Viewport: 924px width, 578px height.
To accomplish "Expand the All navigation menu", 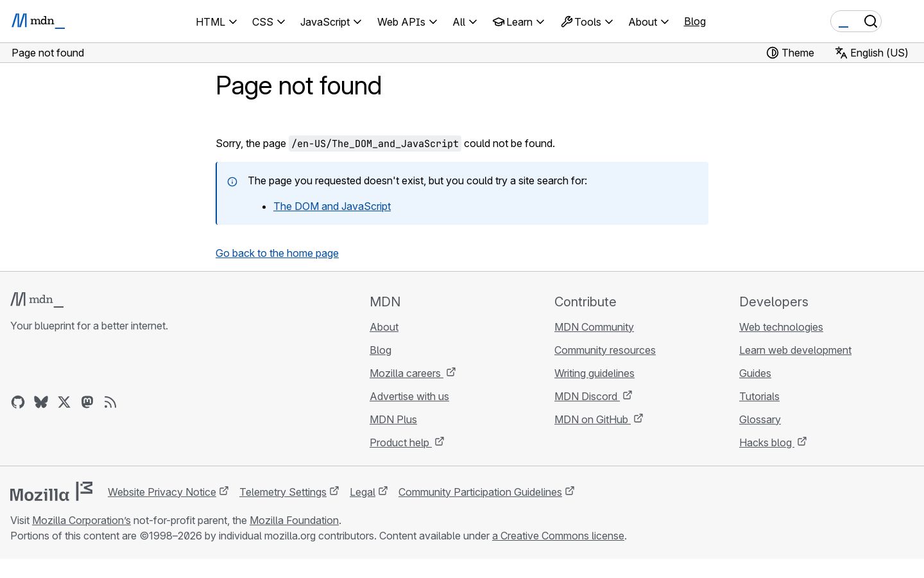I will (465, 22).
